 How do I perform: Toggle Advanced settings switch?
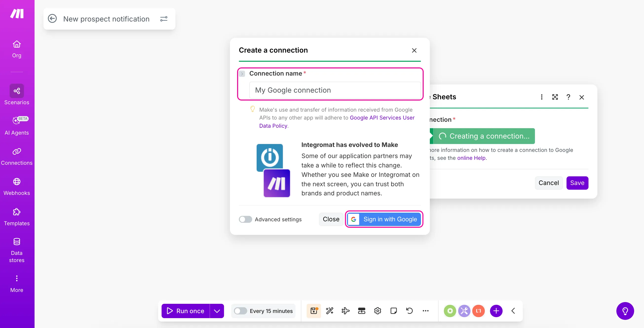(245, 219)
